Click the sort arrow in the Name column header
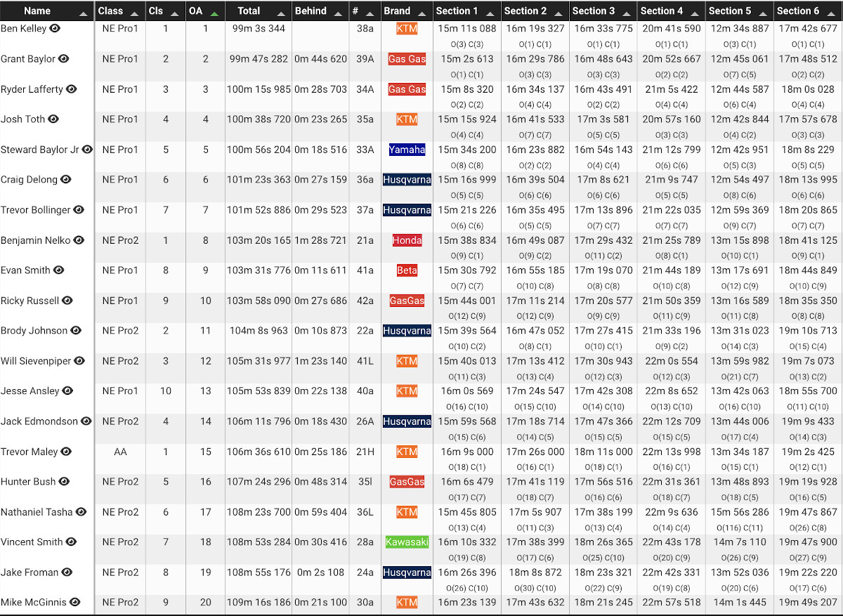Screen dimensions: 843x616 (x=84, y=14)
